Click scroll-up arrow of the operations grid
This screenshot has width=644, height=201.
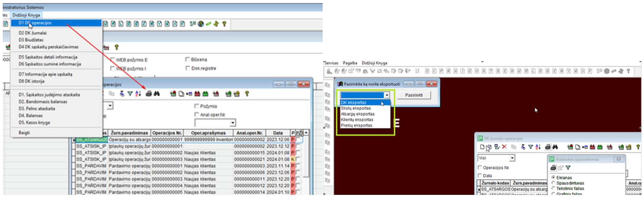(306, 132)
